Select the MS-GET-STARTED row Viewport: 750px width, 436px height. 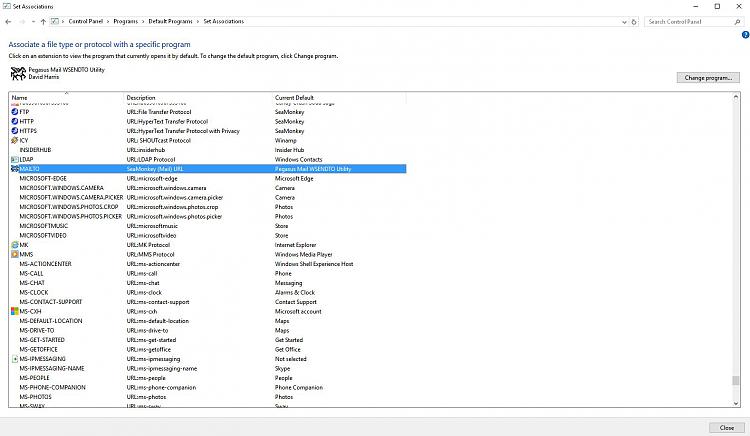point(208,340)
